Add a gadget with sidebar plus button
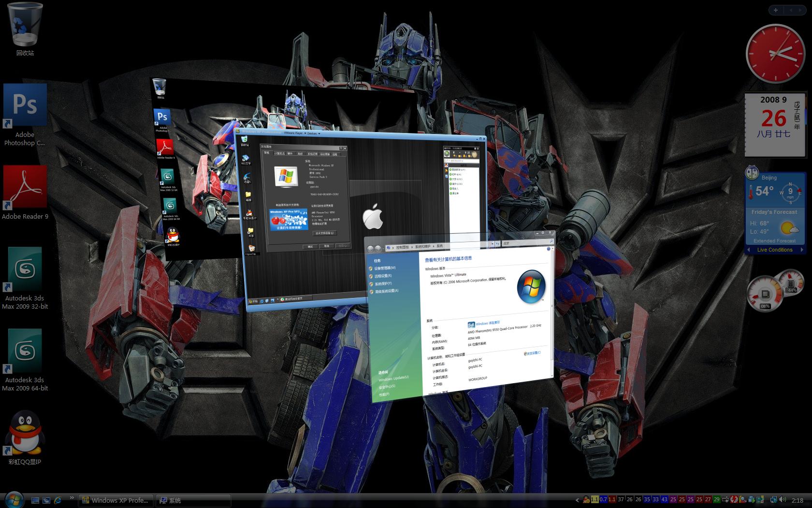 [x=776, y=10]
